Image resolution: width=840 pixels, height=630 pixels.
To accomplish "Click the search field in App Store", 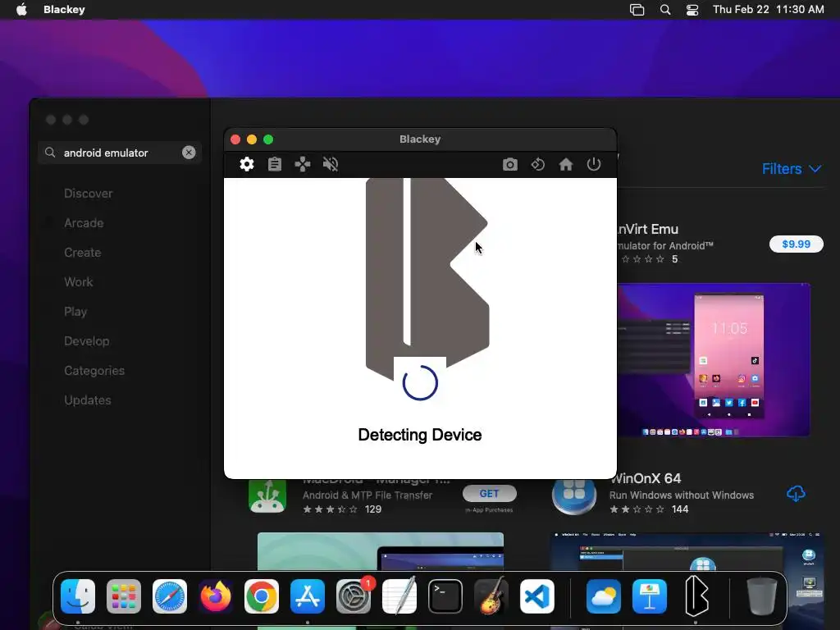I will pos(120,153).
